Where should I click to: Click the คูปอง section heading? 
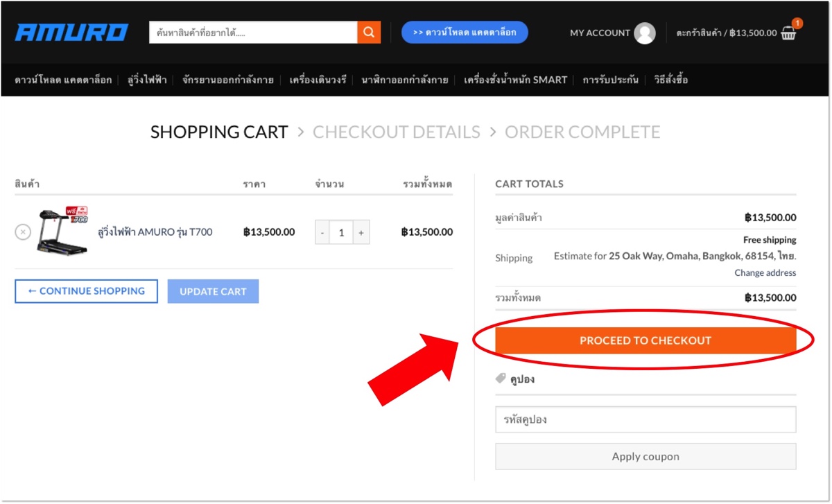(522, 379)
